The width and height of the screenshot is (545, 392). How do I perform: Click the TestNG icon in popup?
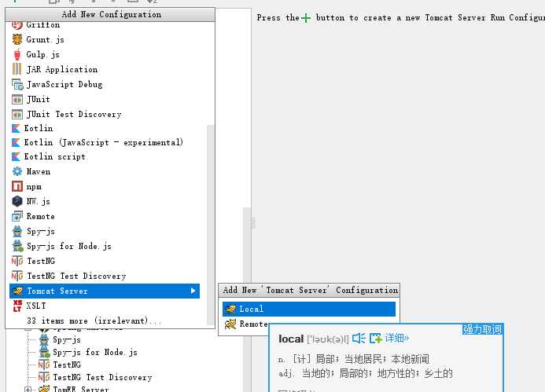pos(17,261)
